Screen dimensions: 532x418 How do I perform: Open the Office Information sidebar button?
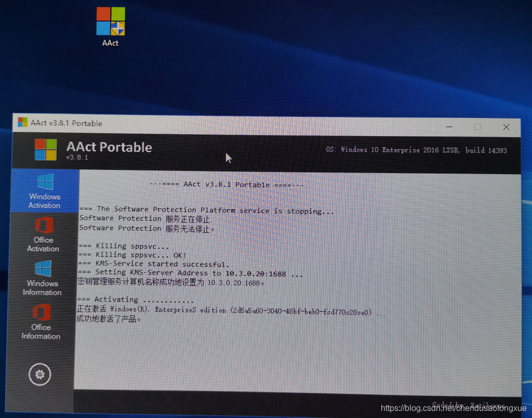click(41, 322)
